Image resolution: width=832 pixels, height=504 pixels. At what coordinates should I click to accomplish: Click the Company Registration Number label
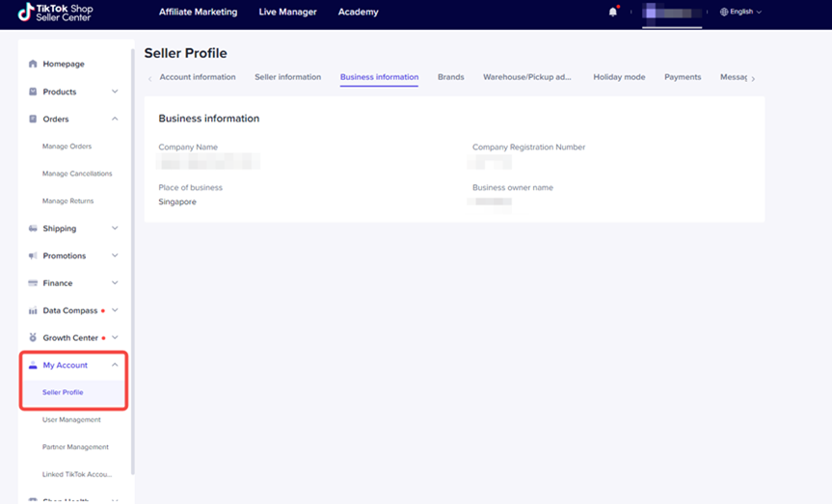(x=528, y=146)
